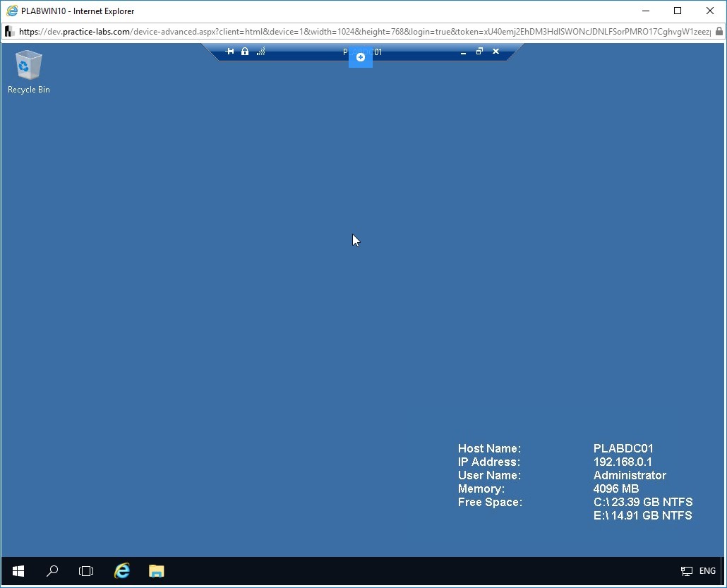
Task: Open the ENG input language switcher
Action: coord(707,571)
